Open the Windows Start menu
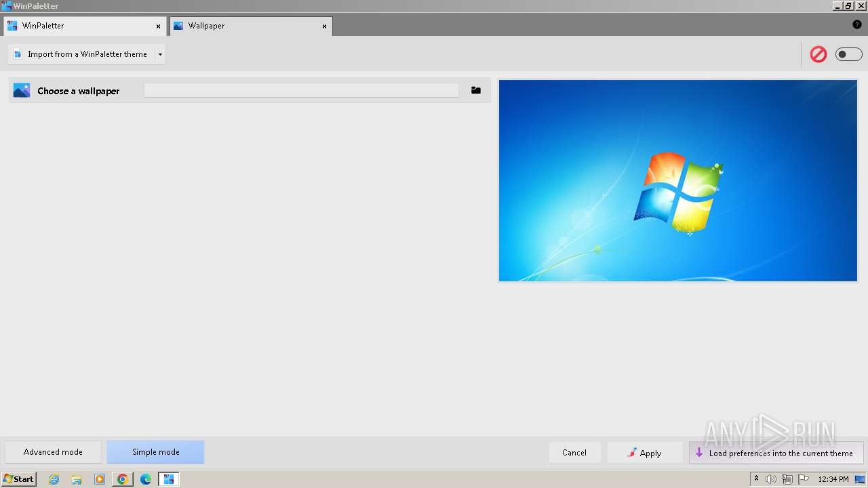This screenshot has height=488, width=868. pyautogui.click(x=18, y=479)
